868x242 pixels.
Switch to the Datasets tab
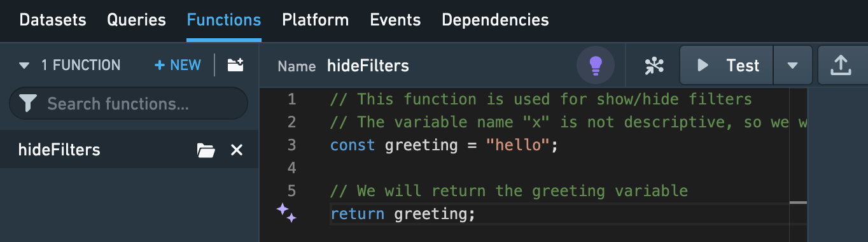coord(53,20)
